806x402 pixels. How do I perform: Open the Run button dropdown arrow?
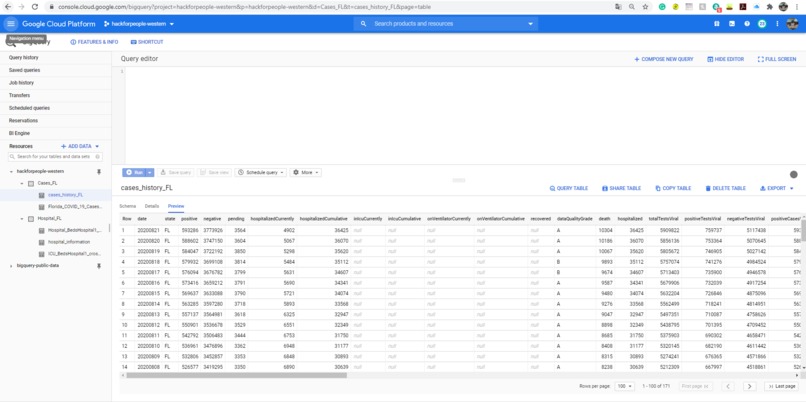pos(150,173)
